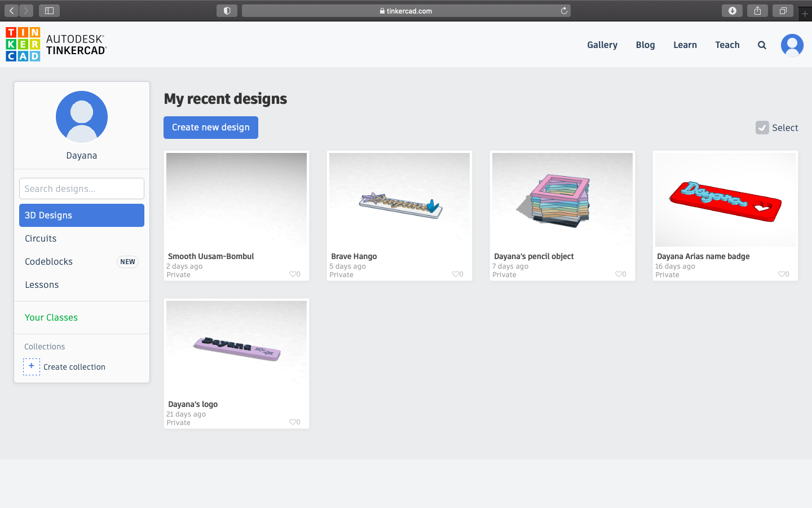Screen dimensions: 812x508
Task: Toggle the browser sidebar panel
Action: (x=48, y=10)
